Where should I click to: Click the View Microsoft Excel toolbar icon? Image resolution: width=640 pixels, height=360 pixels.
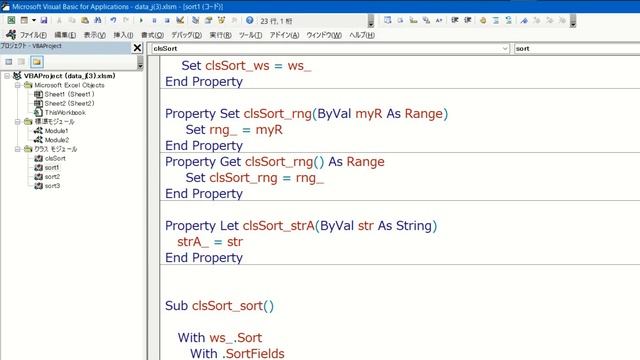tap(11, 20)
